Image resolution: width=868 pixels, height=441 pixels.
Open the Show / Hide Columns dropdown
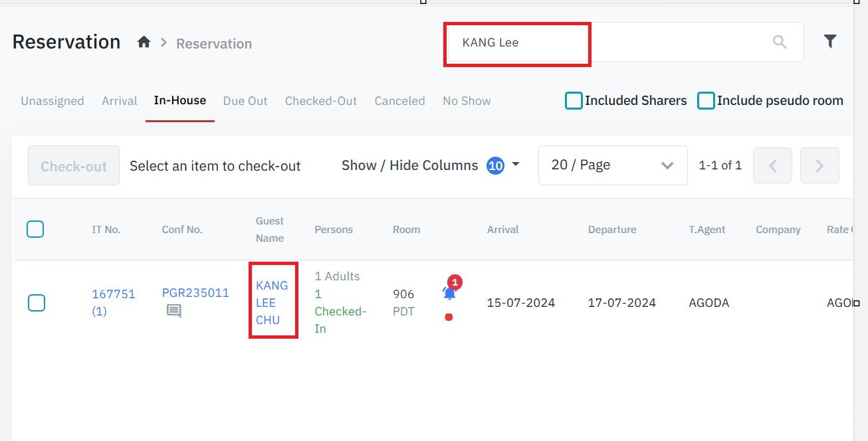click(x=430, y=165)
